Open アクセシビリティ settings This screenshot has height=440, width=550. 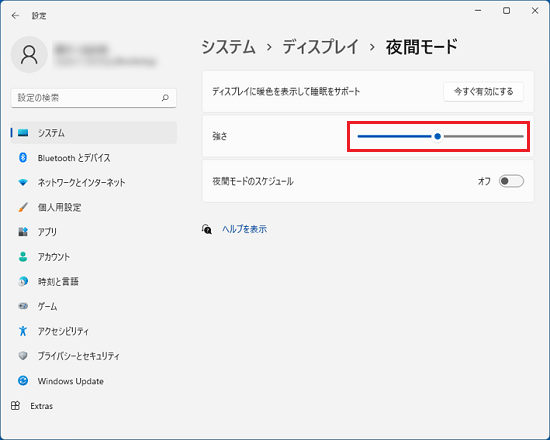click(x=94, y=331)
